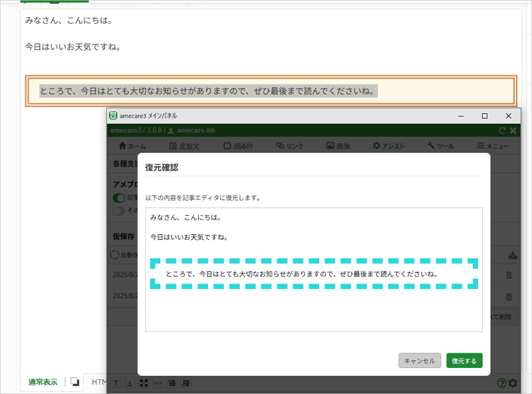
Task: Cancel the restore confirmation dialog
Action: pyautogui.click(x=420, y=361)
